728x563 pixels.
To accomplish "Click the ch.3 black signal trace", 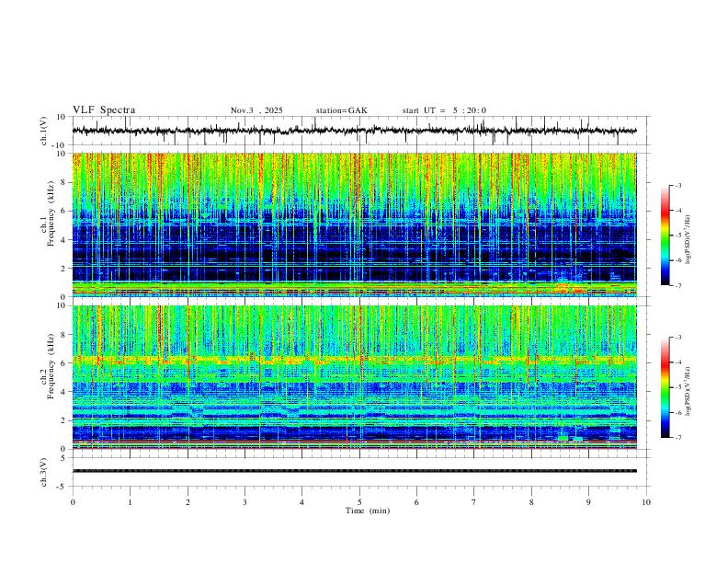I will [354, 471].
